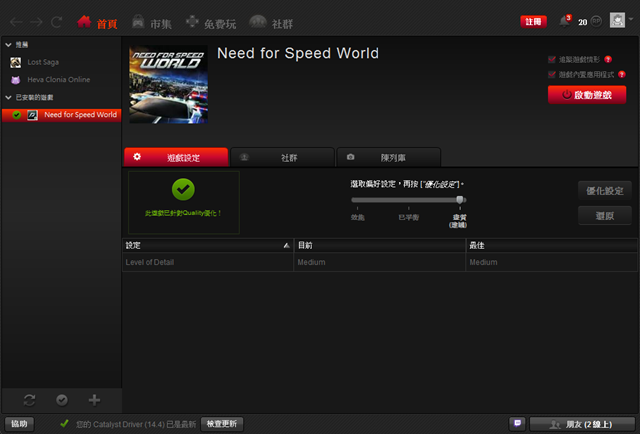Add a game with plus icon
This screenshot has width=640, height=434.
point(94,400)
